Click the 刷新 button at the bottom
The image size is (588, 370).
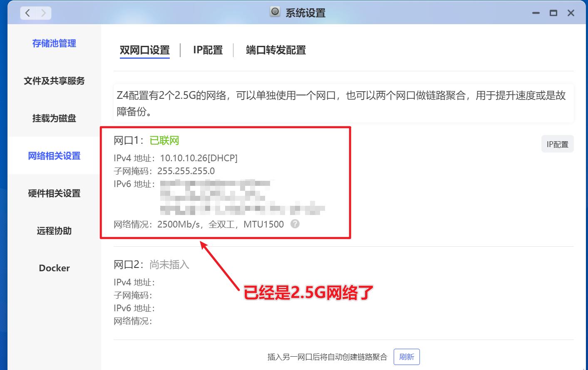coord(407,357)
